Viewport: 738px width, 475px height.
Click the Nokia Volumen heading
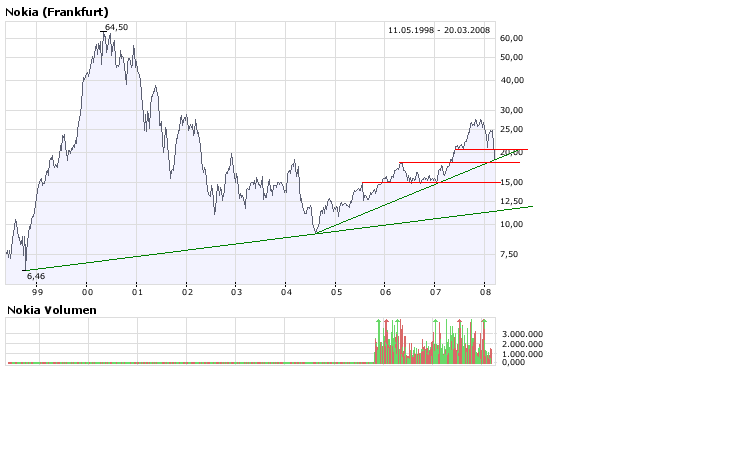coord(52,310)
